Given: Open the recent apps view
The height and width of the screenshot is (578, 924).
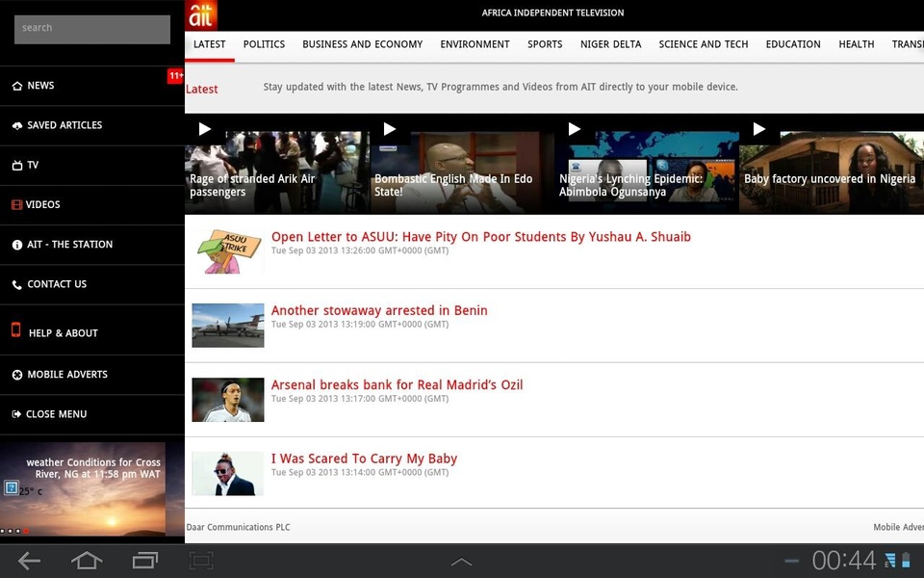Looking at the screenshot, I should [145, 561].
